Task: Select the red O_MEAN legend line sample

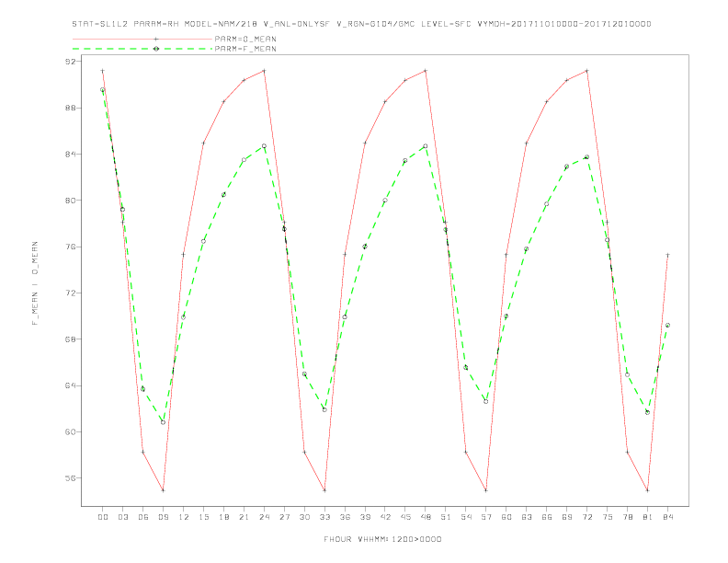Action: pos(142,39)
